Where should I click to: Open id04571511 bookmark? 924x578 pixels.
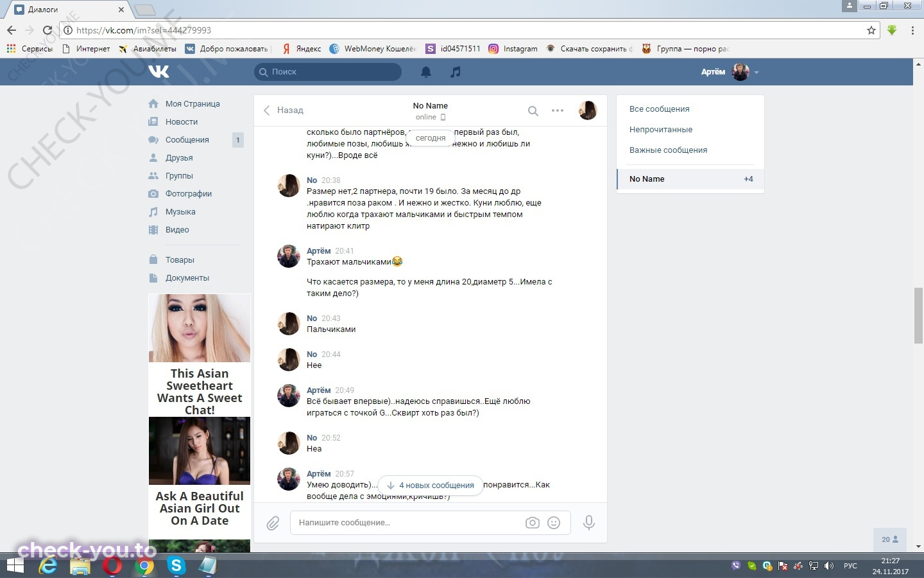tap(453, 49)
